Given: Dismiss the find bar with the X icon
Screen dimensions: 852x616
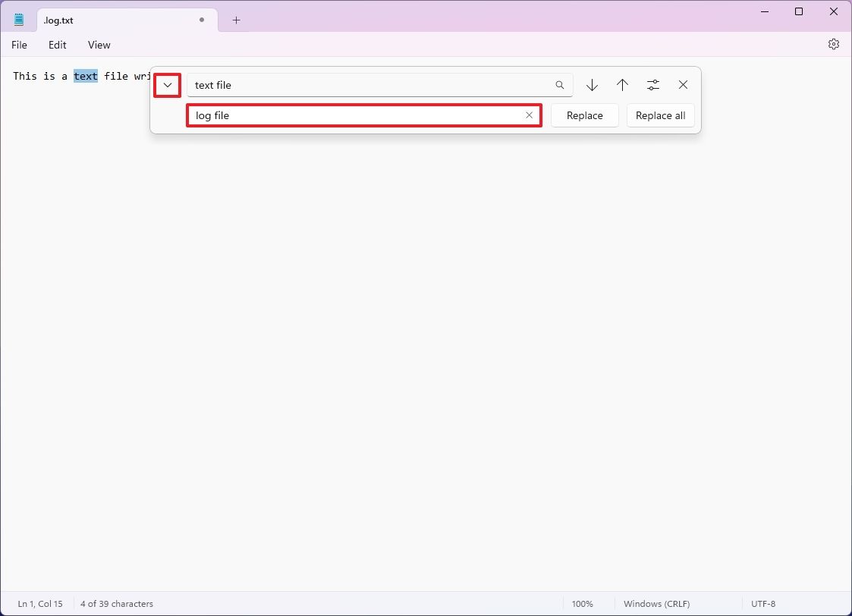Looking at the screenshot, I should pos(683,85).
